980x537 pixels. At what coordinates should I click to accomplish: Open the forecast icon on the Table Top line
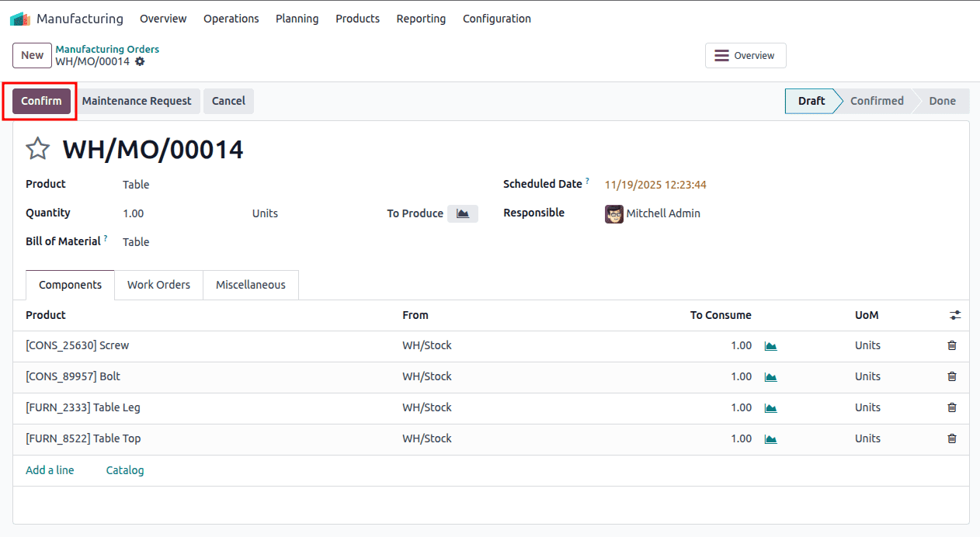(770, 438)
